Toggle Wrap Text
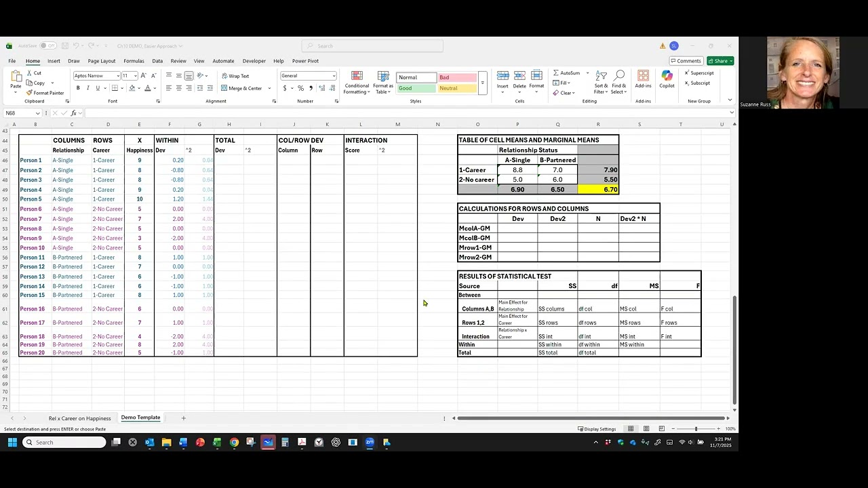Viewport: 868px width, 488px height. tap(235, 76)
